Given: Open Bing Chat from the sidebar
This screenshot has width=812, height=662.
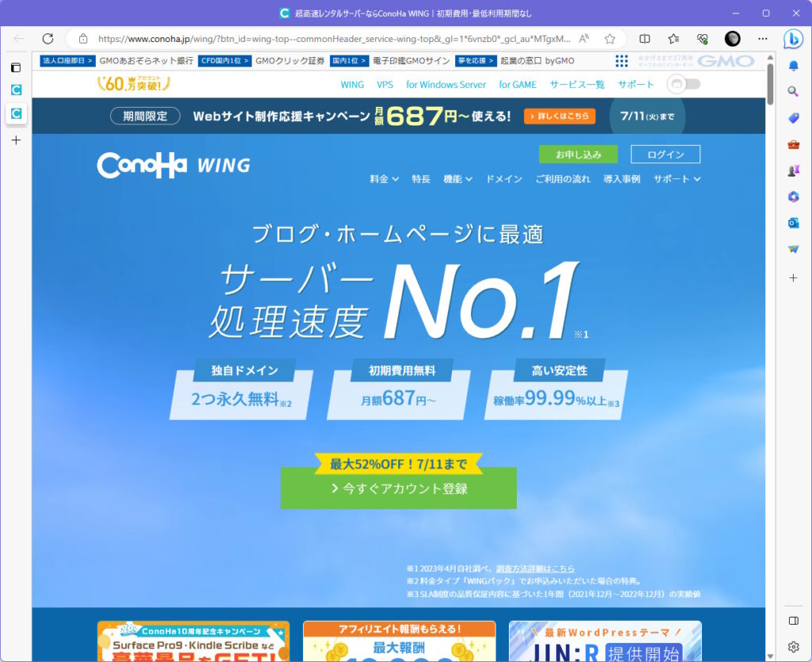Looking at the screenshot, I should tap(793, 38).
